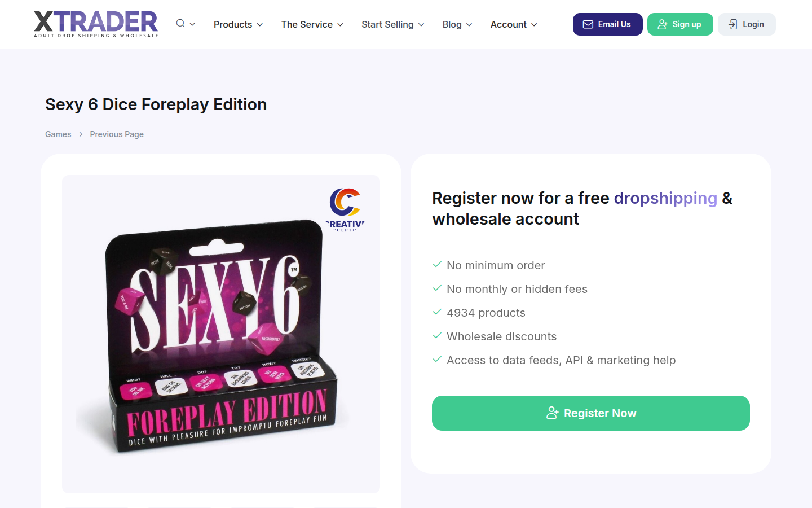812x508 pixels.
Task: Open the search magnifier icon
Action: pyautogui.click(x=180, y=24)
